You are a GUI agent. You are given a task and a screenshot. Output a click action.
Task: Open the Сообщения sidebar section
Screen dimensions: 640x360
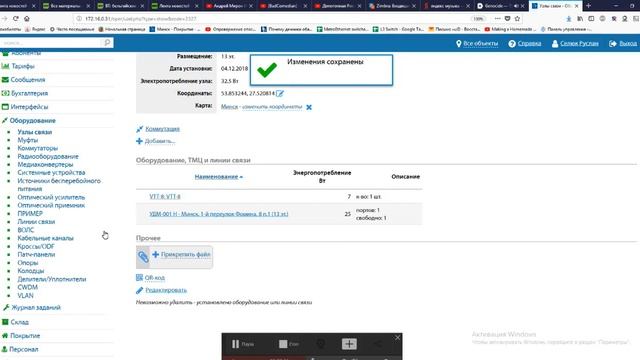tap(28, 80)
